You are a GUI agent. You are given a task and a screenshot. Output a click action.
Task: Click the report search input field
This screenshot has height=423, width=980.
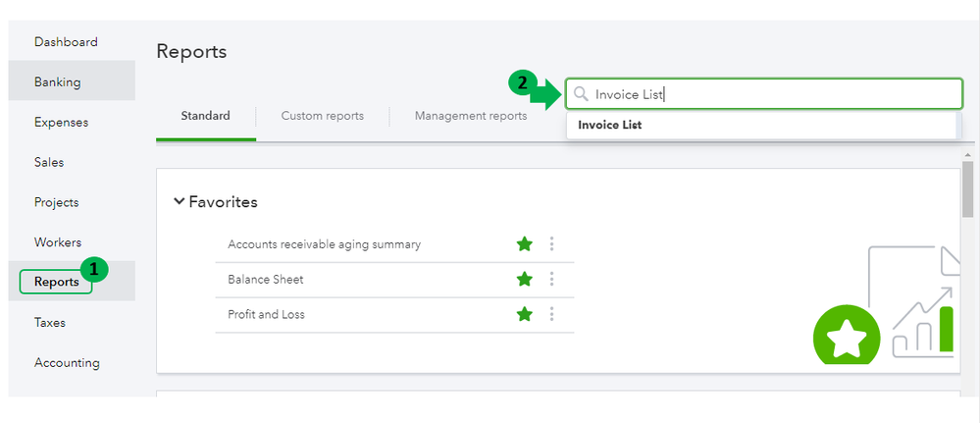coord(775,94)
